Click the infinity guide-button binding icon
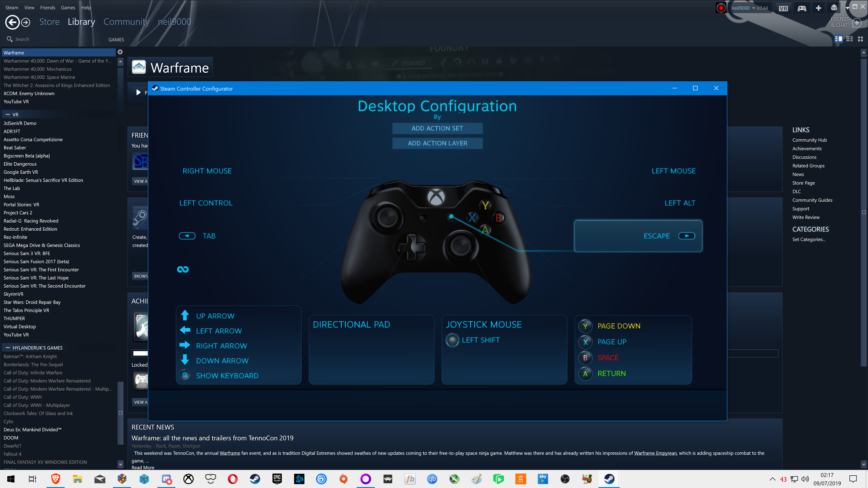The width and height of the screenshot is (868, 488). tap(183, 270)
